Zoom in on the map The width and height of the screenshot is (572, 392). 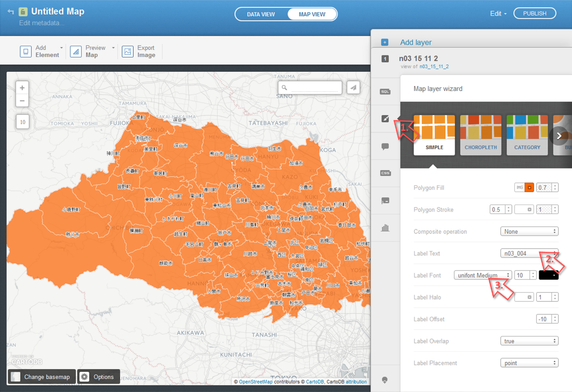click(22, 88)
